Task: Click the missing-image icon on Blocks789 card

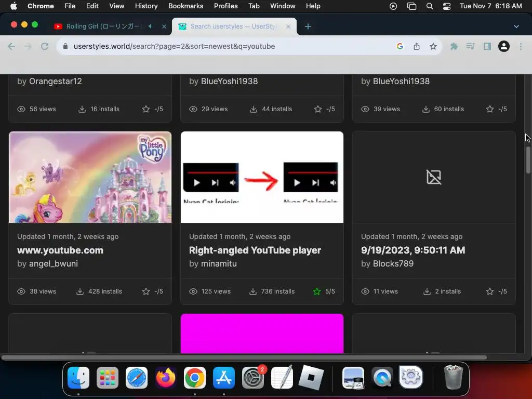Action: 434,177
